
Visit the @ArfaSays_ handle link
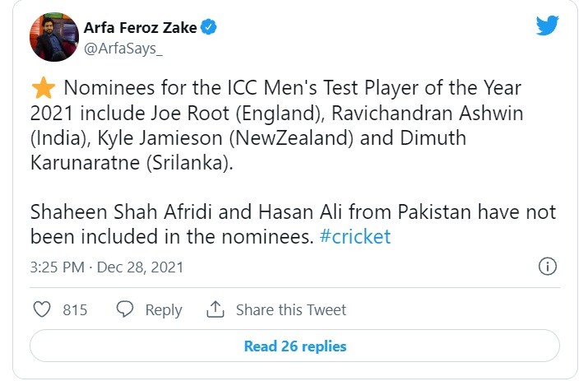click(x=123, y=49)
